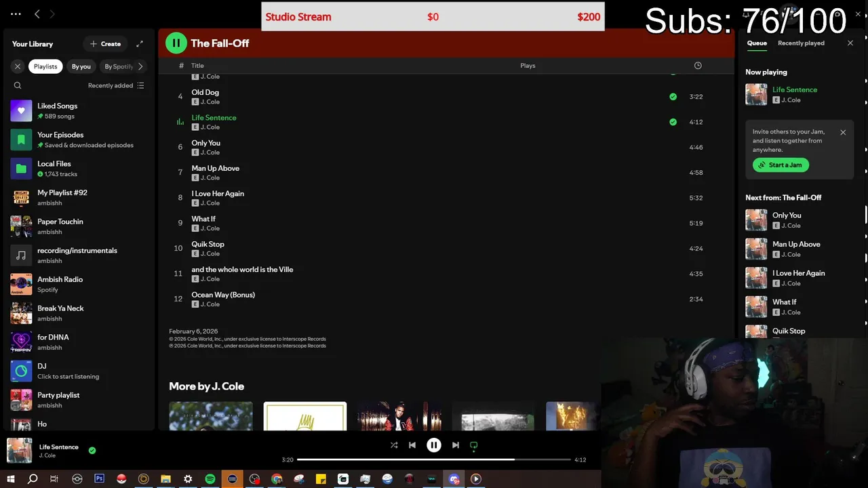The image size is (868, 488).
Task: Filter library with By Spotify chip
Action: tap(118, 66)
